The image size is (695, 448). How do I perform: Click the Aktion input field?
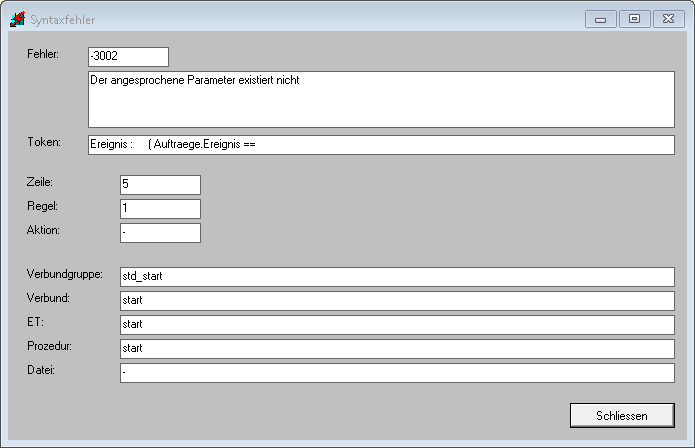[160, 233]
